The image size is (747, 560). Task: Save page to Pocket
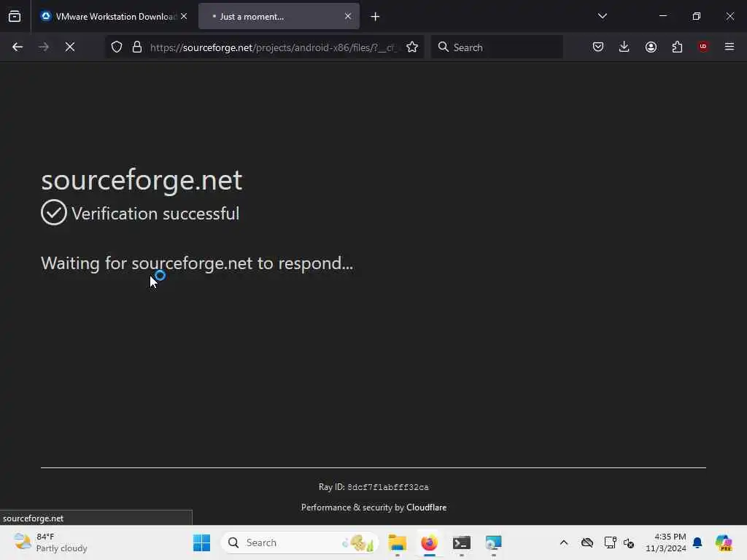pos(598,47)
